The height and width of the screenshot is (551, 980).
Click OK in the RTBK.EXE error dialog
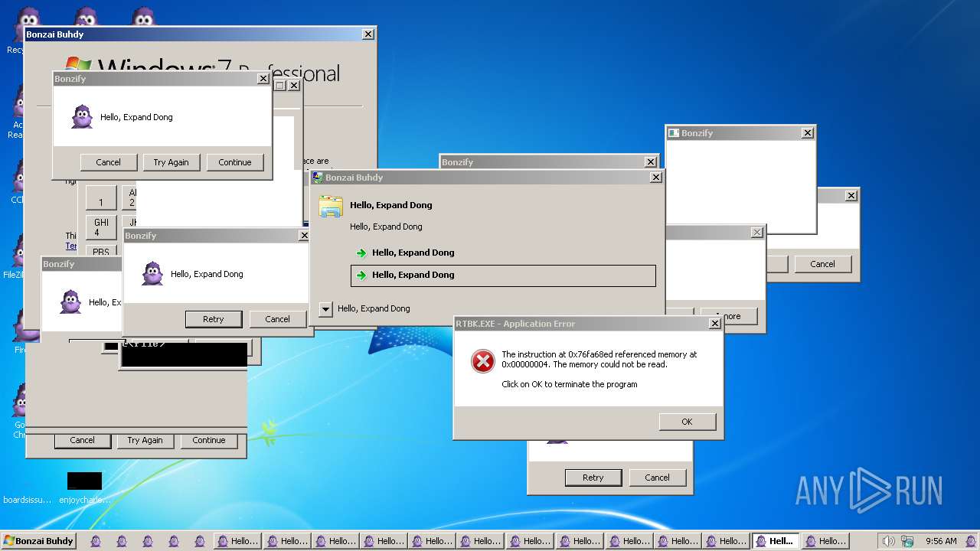(687, 422)
